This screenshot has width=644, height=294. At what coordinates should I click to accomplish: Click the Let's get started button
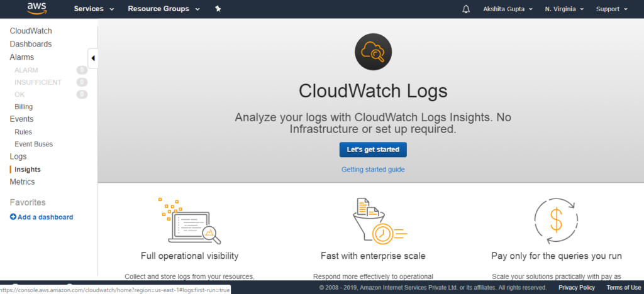pos(373,150)
